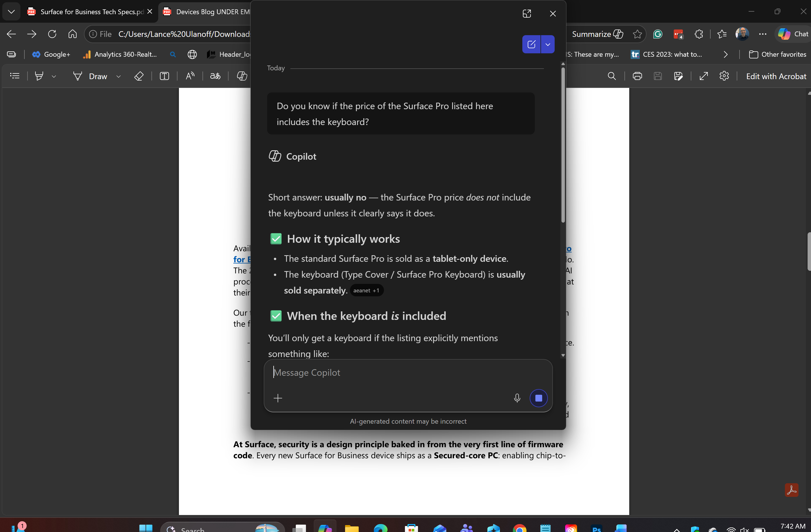
Task: Open the red extension with 4 badge
Action: click(678, 34)
